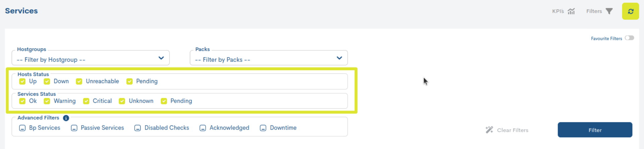Uncheck the Unknown services status checkbox

122,101
